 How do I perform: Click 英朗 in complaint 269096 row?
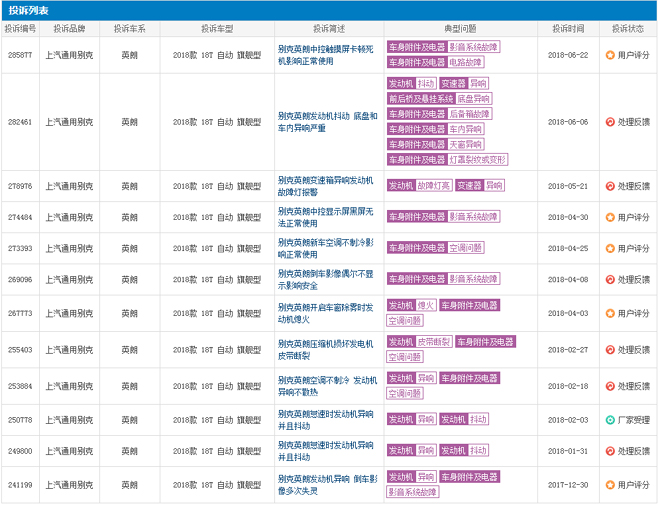[130, 280]
